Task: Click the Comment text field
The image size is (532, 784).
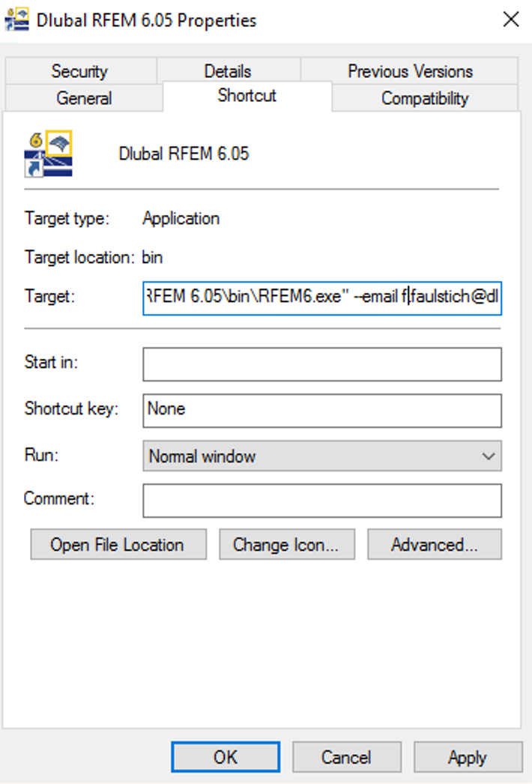Action: pos(322,500)
